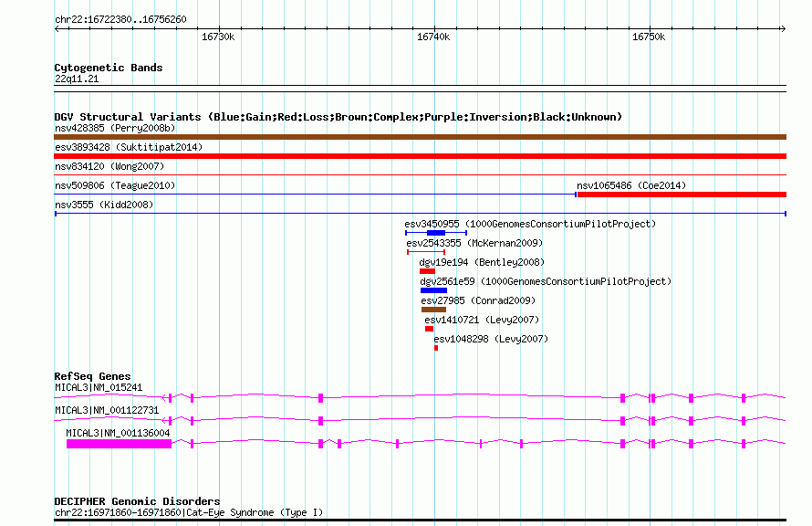Click the red nsv1065486 loss bar
The height and width of the screenshot is (526, 812).
coord(682,195)
